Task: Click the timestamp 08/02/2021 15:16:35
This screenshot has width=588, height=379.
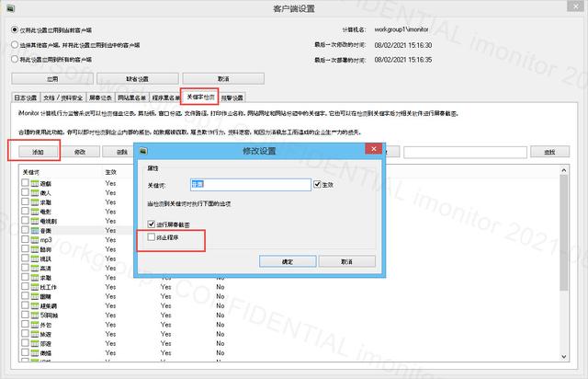Action: [x=403, y=60]
